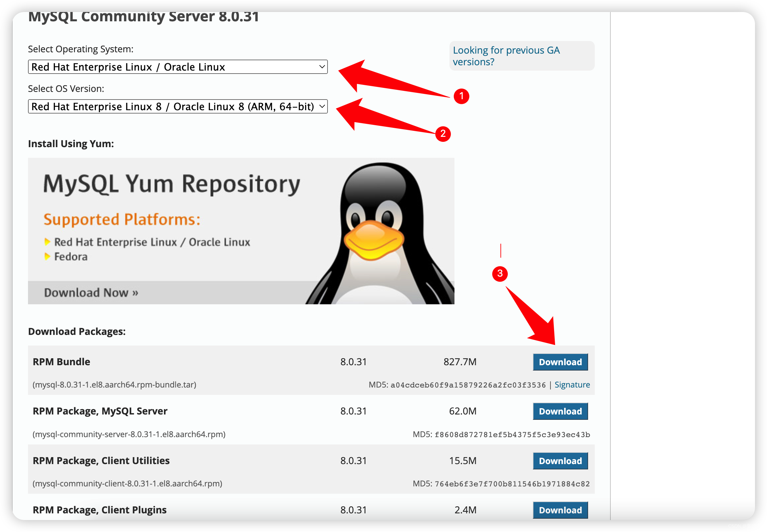Click 'Download Now »' in the Yum banner
This screenshot has width=767, height=532.
91,292
